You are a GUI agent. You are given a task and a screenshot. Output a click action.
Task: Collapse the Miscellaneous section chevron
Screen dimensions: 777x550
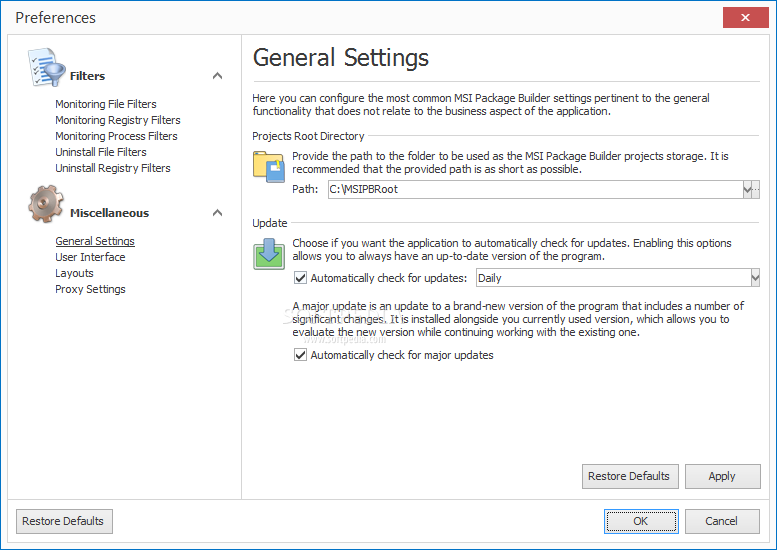pos(217,213)
